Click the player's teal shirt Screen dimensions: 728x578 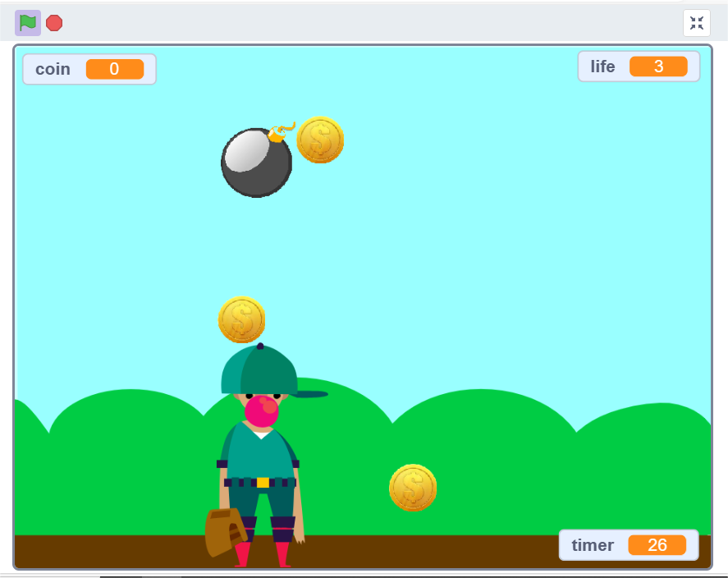pos(258,456)
